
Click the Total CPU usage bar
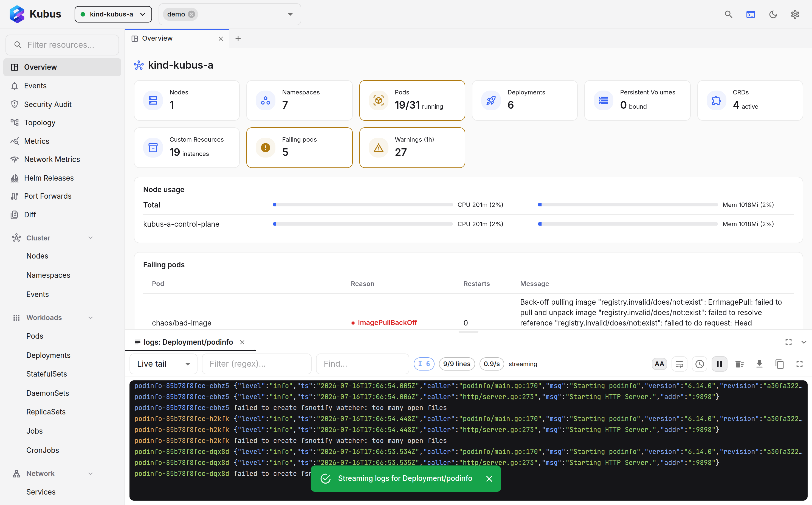(x=363, y=205)
